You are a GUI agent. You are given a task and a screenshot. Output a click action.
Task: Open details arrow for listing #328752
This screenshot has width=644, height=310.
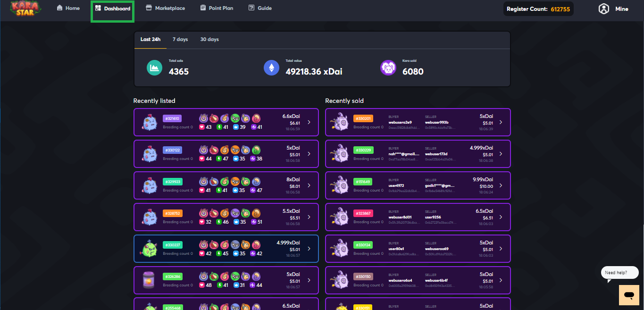309,217
